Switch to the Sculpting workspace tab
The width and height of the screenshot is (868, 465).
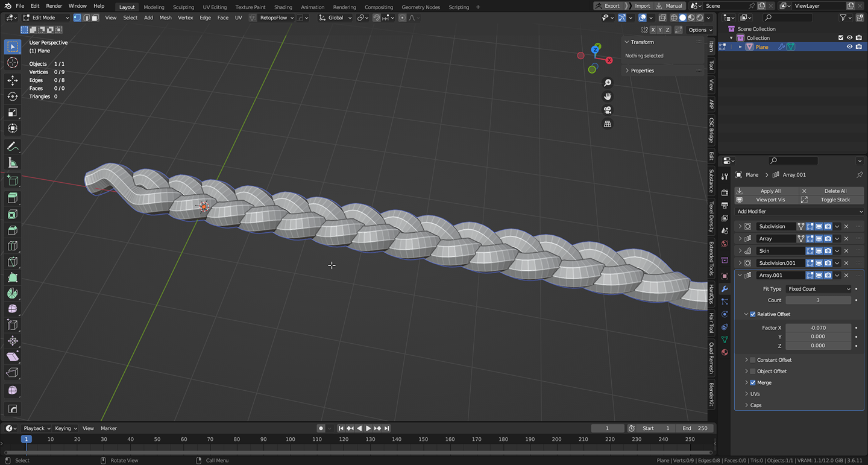tap(183, 7)
